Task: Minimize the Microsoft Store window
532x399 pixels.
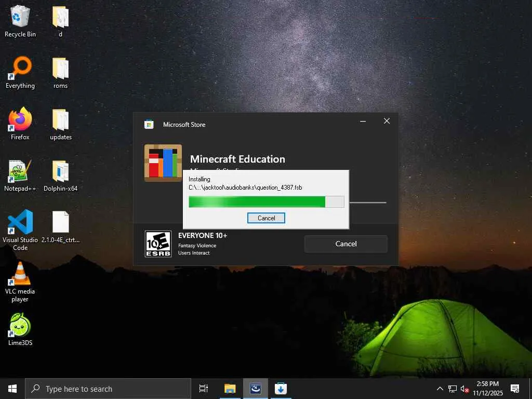Action: 363,121
